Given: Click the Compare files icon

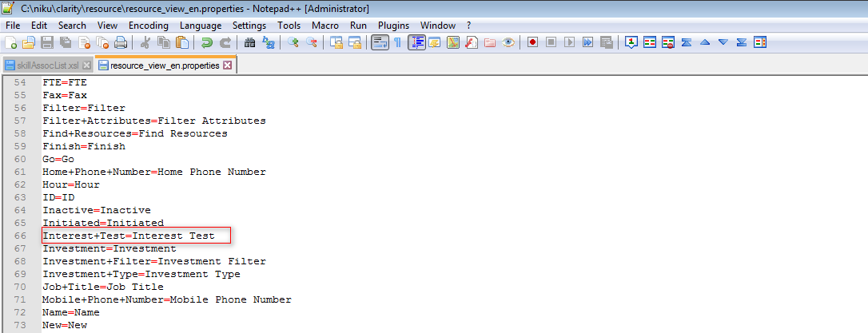Looking at the screenshot, I should tap(650, 42).
